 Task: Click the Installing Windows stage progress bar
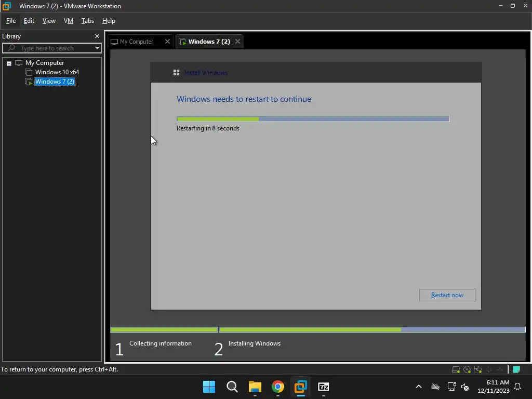(x=372, y=329)
